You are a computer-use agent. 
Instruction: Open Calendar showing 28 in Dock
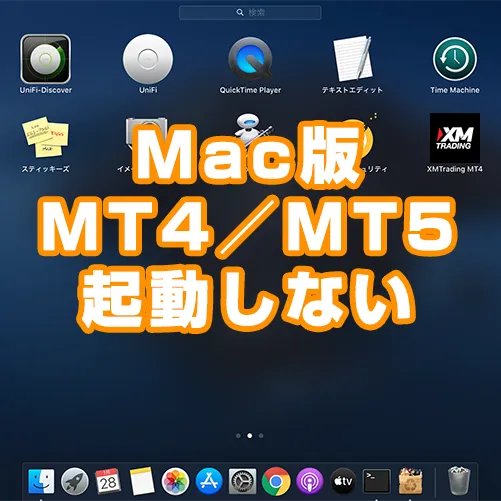click(108, 481)
